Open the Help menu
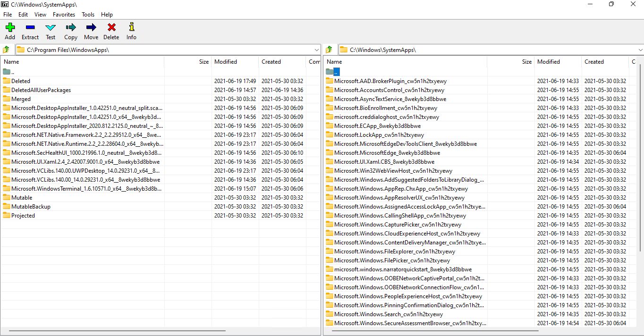 (x=107, y=15)
